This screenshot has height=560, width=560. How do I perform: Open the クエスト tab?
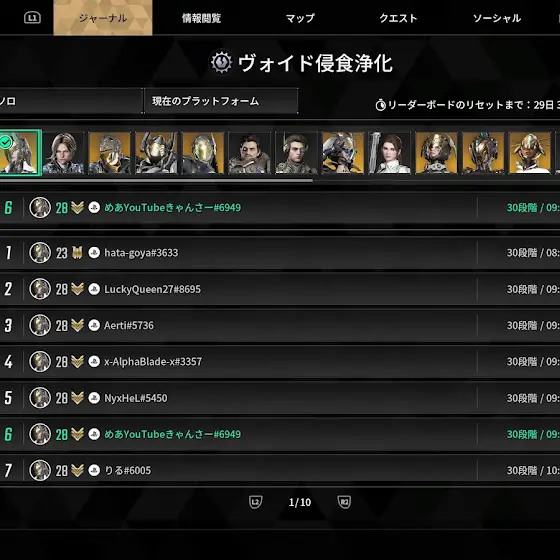pyautogui.click(x=398, y=18)
